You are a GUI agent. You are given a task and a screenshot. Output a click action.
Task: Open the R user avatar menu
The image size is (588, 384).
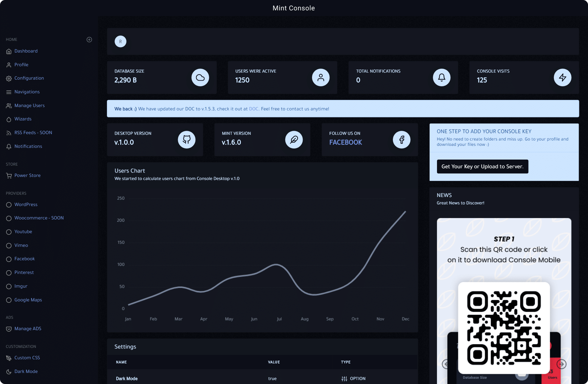[x=121, y=41]
